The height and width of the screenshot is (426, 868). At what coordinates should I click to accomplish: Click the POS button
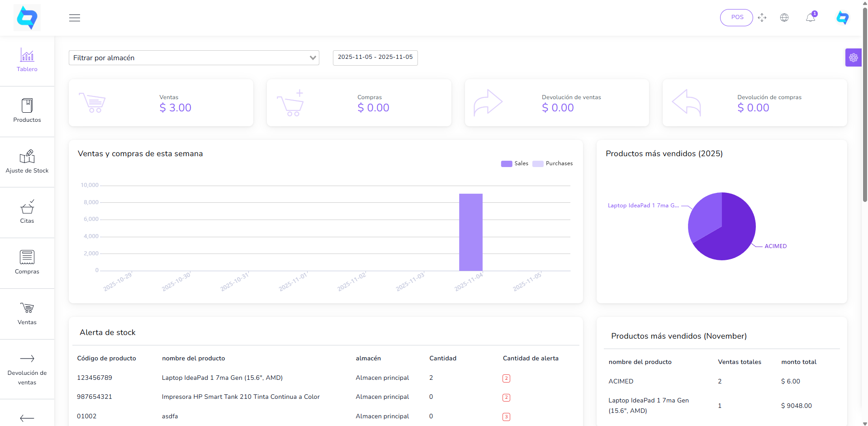(x=736, y=17)
